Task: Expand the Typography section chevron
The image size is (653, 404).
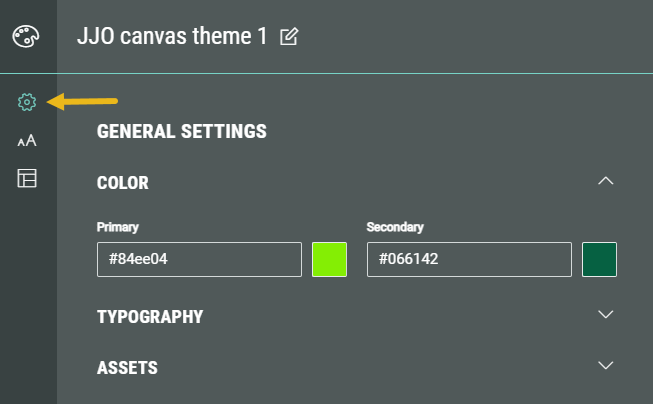Action: (604, 315)
